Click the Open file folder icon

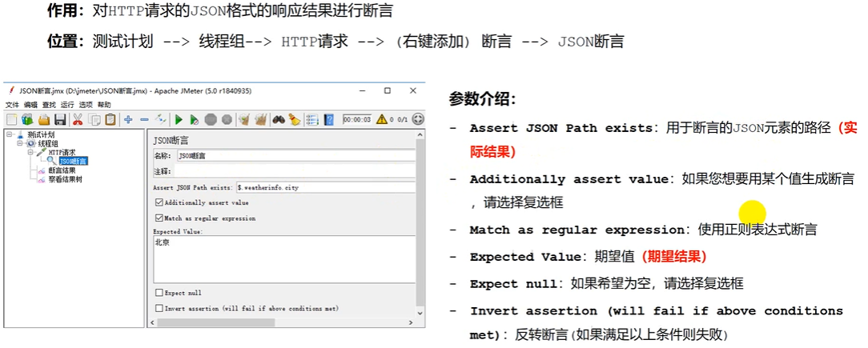tap(44, 119)
